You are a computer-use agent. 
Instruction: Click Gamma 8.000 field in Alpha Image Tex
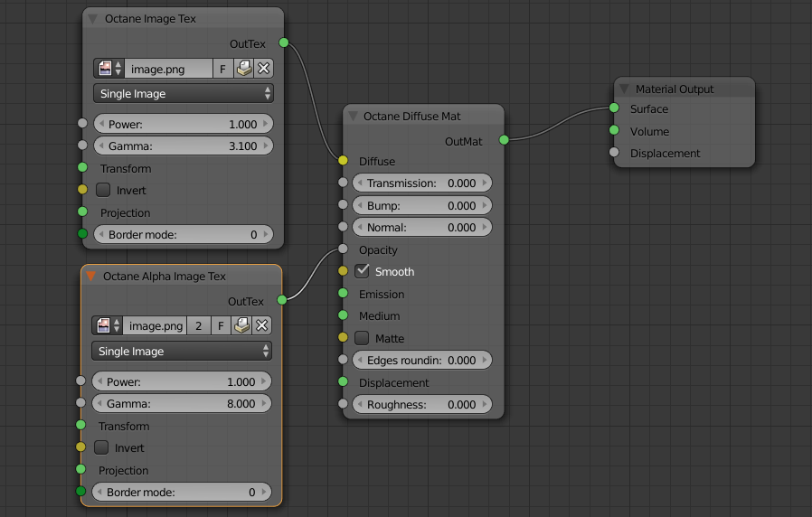181,404
